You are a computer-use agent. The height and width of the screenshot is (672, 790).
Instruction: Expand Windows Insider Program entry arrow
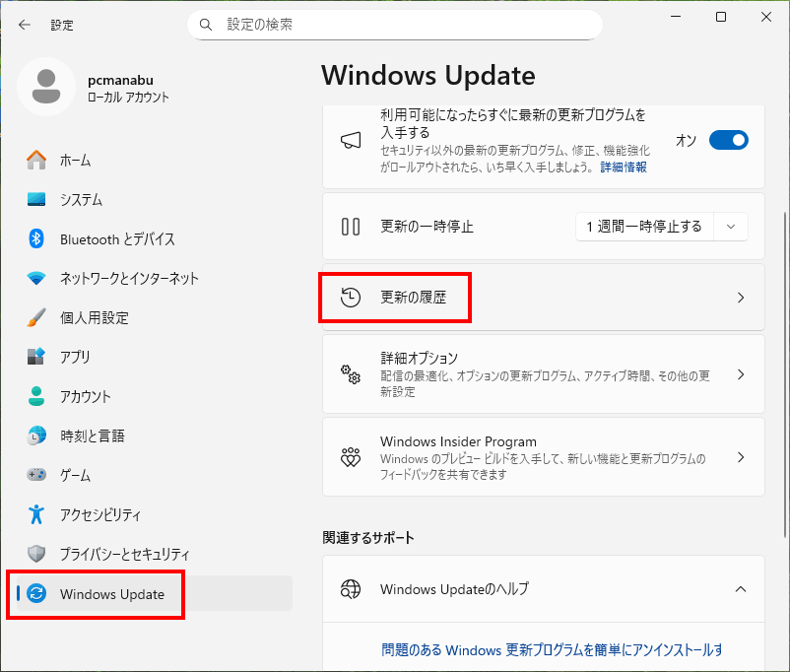tap(741, 457)
